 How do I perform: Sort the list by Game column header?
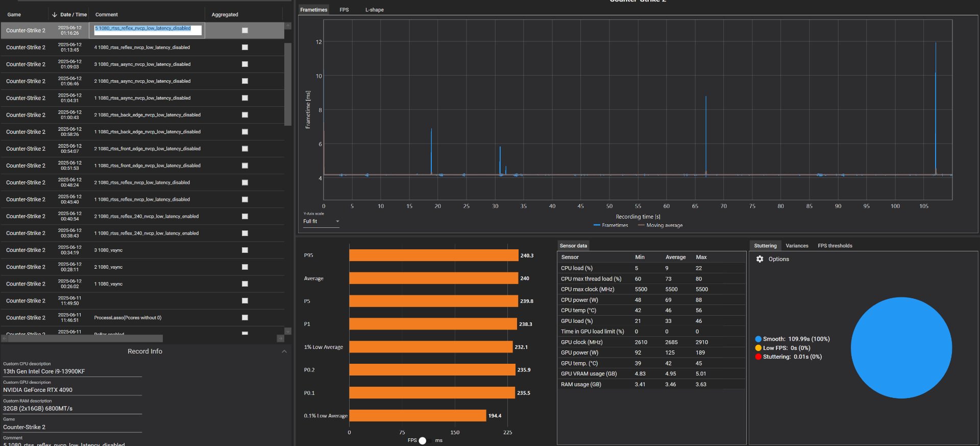(14, 14)
